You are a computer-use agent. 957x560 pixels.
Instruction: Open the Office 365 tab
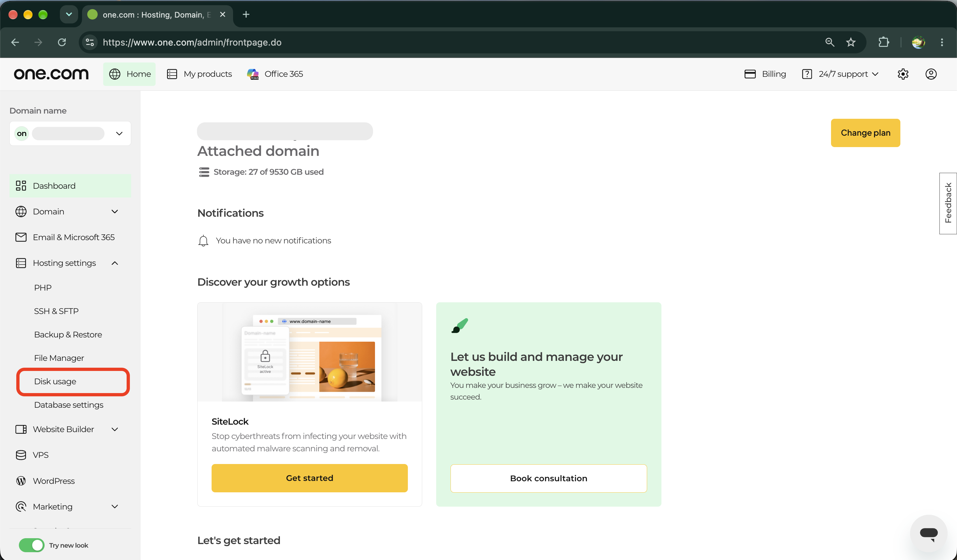(x=275, y=74)
